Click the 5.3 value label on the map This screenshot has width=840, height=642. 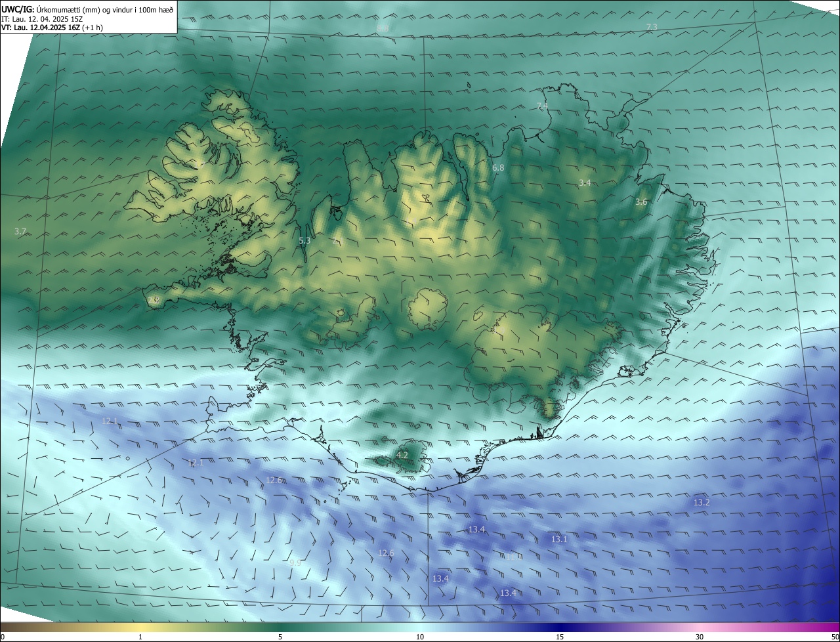point(304,241)
